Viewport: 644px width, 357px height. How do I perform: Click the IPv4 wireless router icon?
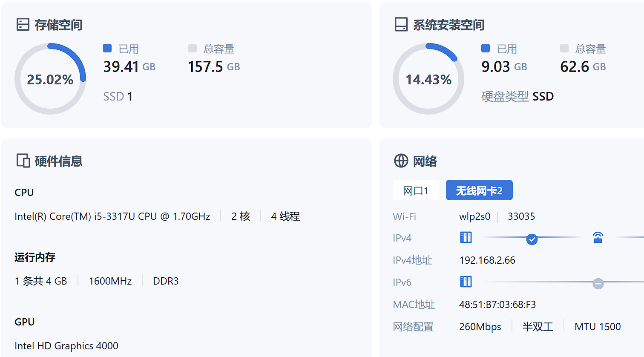(x=598, y=237)
